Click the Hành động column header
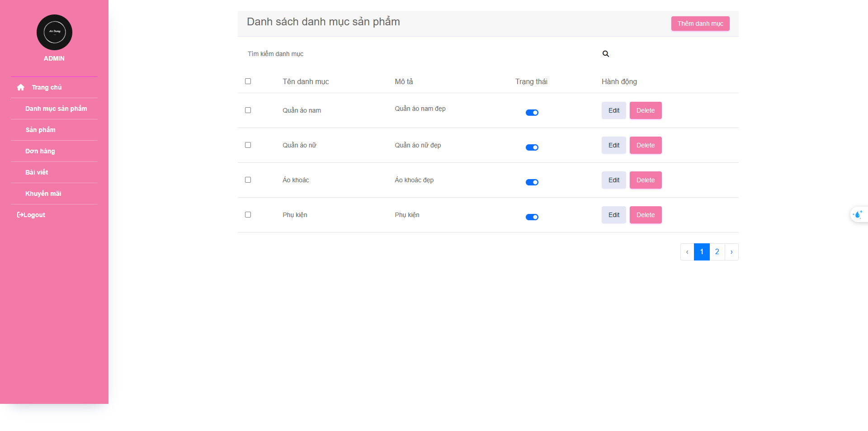Screen dimensions: 868x431 coord(619,81)
